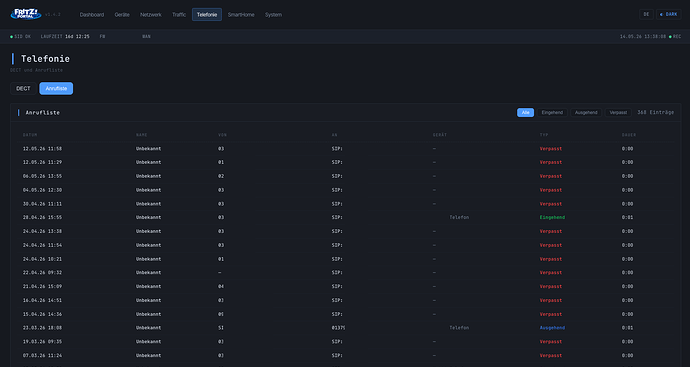
Task: Filter call list by Ausgehend
Action: 586,113
